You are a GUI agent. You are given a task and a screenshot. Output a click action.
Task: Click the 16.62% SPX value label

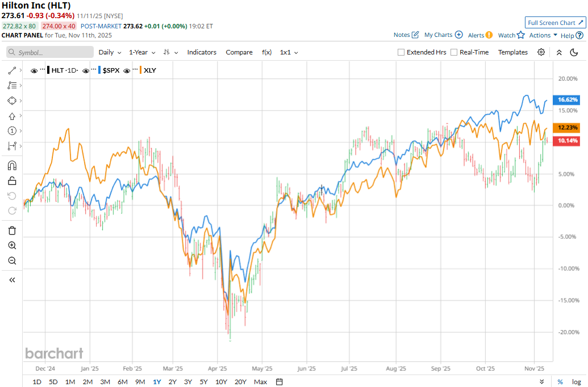pyautogui.click(x=566, y=100)
